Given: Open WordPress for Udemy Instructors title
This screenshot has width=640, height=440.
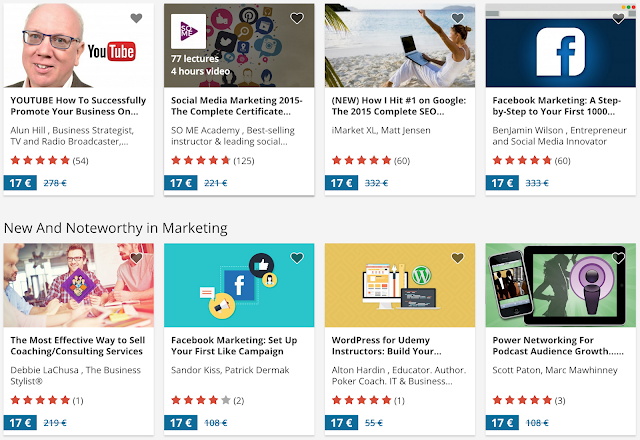Looking at the screenshot, I should (387, 346).
